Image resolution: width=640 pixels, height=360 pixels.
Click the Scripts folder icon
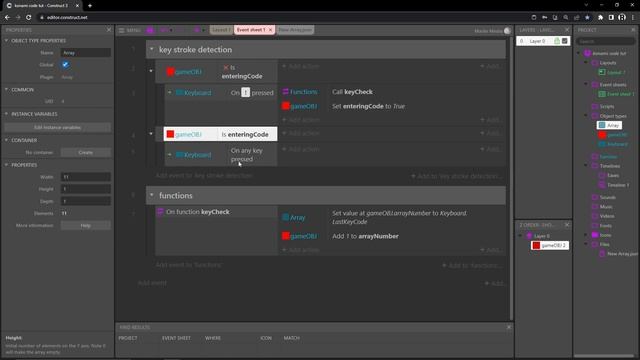pyautogui.click(x=595, y=106)
